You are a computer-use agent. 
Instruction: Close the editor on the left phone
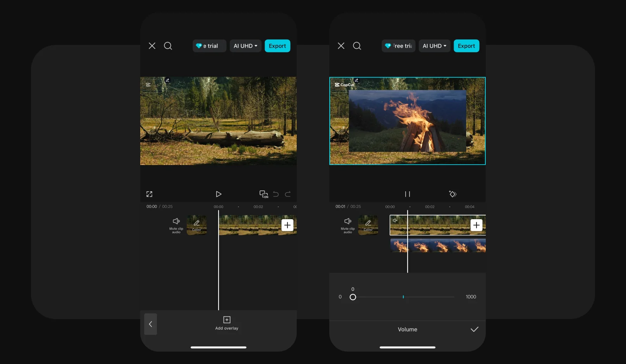tap(152, 46)
